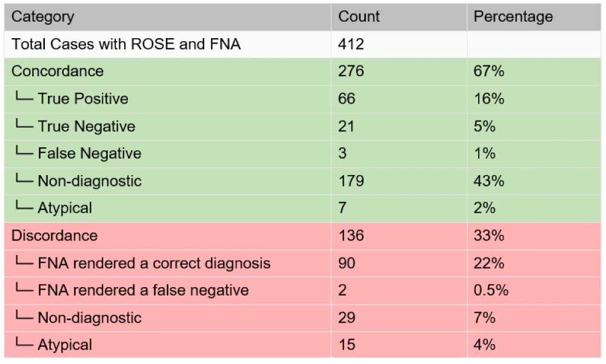
Task: Click the True Positive percentage cell showing 16%
Action: pyautogui.click(x=488, y=99)
